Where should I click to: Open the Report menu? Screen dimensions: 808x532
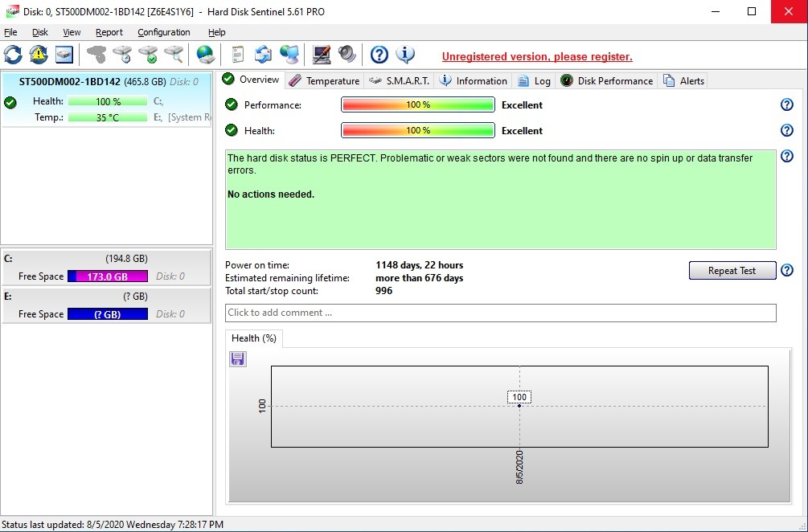coord(109,32)
